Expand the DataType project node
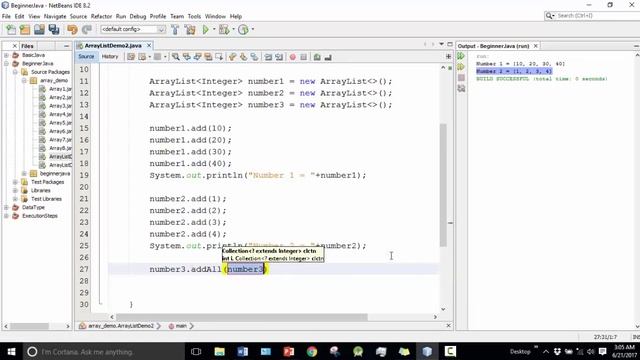The width and height of the screenshot is (640, 360). pyautogui.click(x=6, y=207)
